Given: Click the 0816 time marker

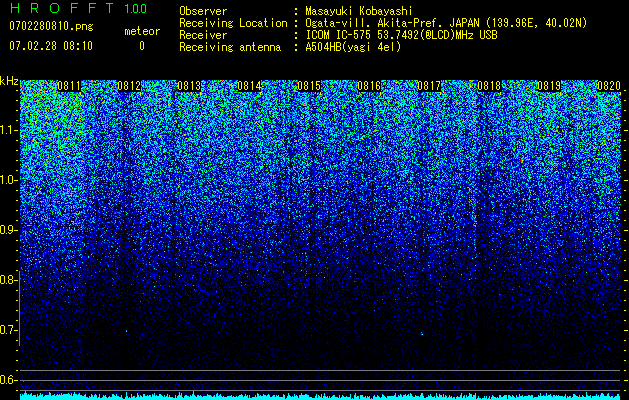Looking at the screenshot, I should click(369, 86).
